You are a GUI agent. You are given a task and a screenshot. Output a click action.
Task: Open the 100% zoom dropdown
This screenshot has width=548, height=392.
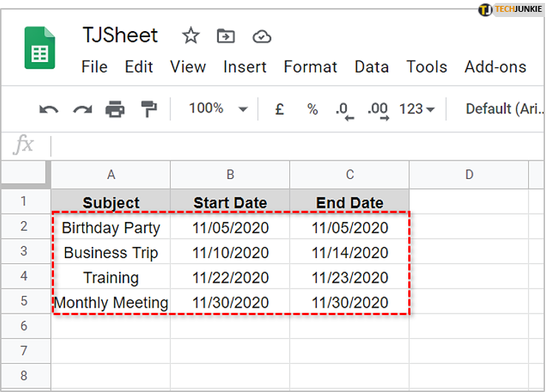coord(217,109)
